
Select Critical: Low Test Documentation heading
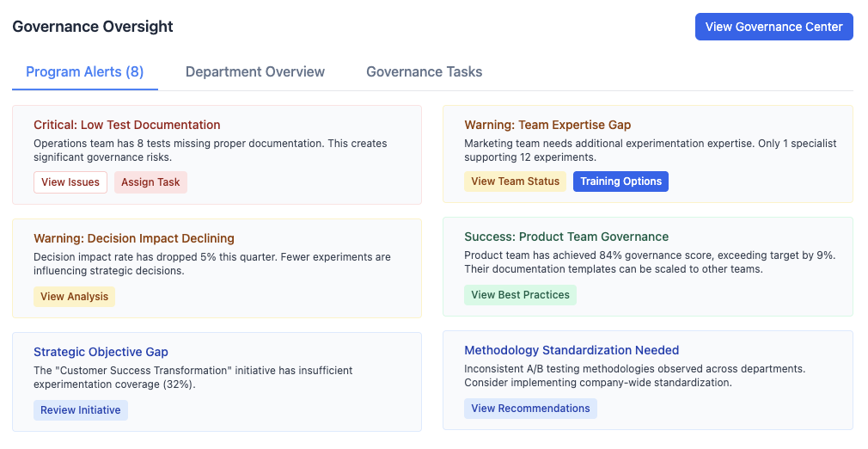pos(127,125)
